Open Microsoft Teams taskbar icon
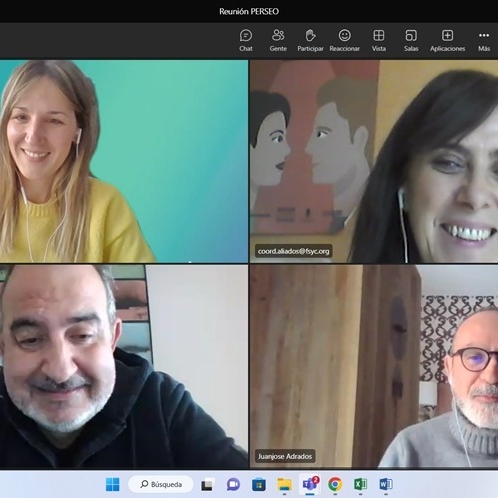498x498 pixels. pos(310,484)
